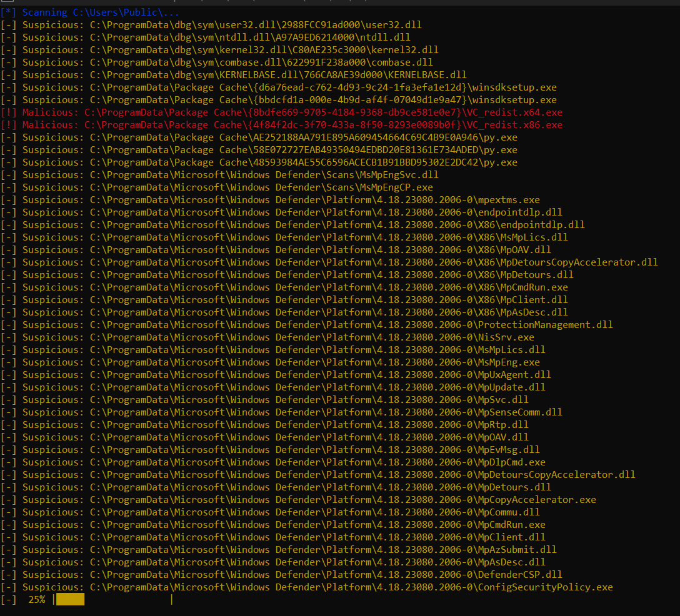
Task: Select the MpSvc.dll entry
Action: [x=264, y=400]
